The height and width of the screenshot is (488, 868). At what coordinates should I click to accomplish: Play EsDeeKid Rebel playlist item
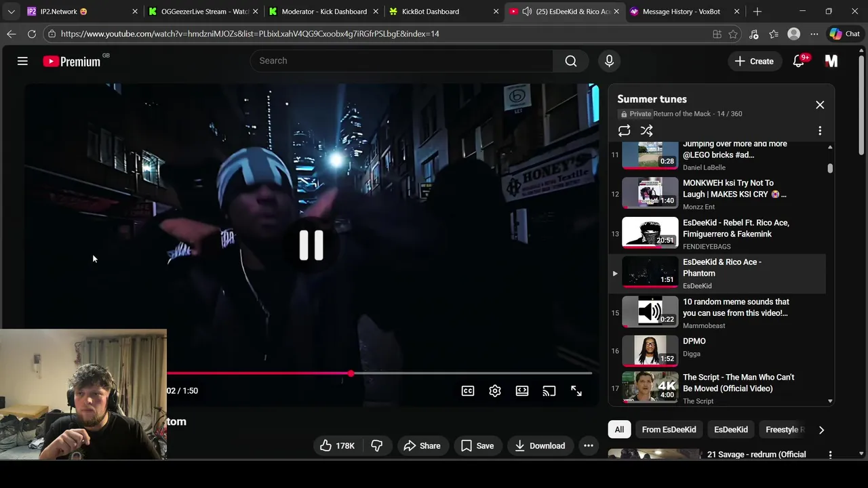coord(717,234)
